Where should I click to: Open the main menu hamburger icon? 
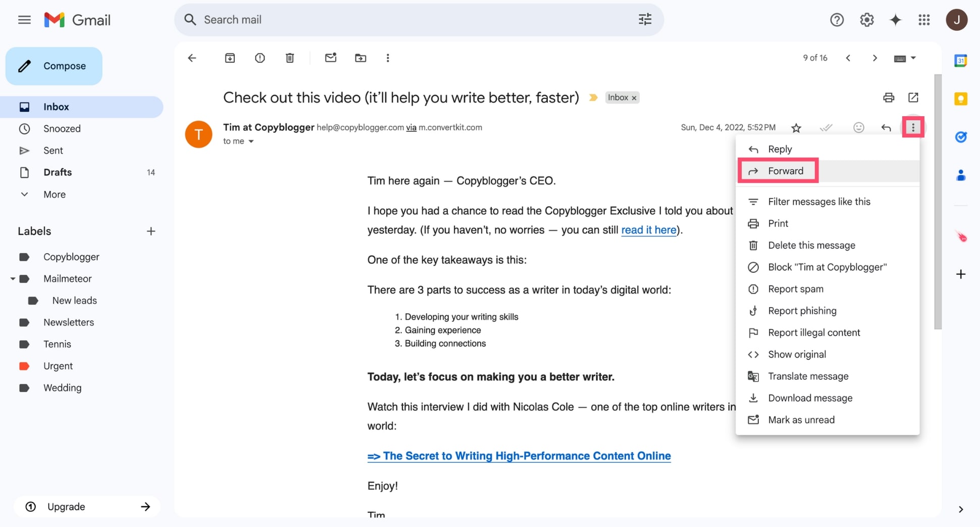point(24,20)
